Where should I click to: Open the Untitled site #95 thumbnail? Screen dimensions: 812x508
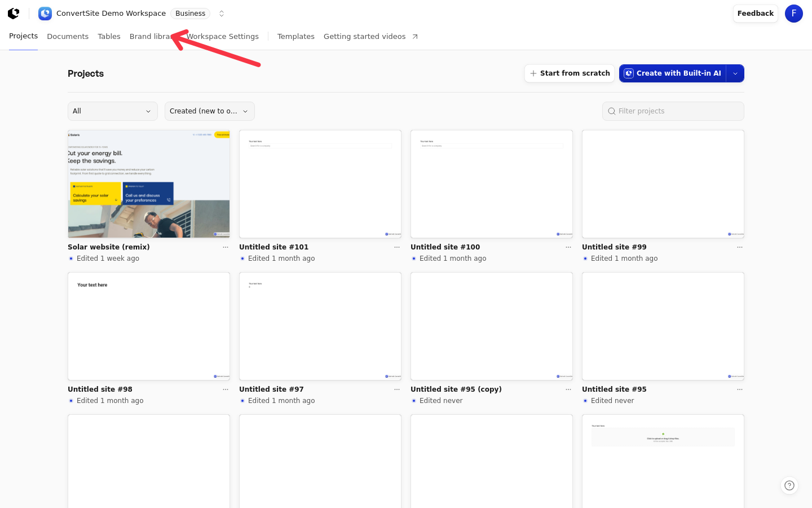pos(663,326)
